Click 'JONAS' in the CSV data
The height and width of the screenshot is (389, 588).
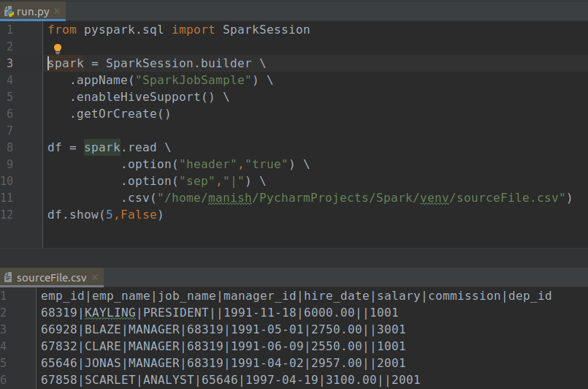click(x=103, y=363)
